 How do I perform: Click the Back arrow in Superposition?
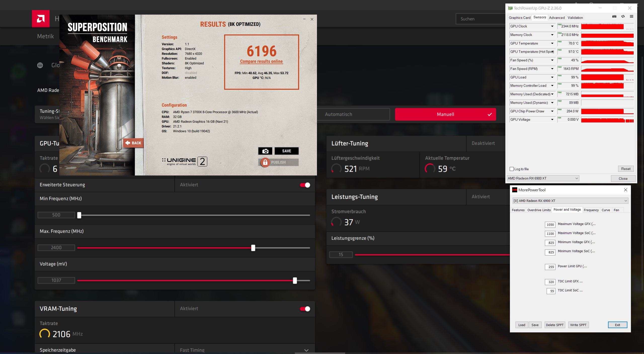[133, 143]
